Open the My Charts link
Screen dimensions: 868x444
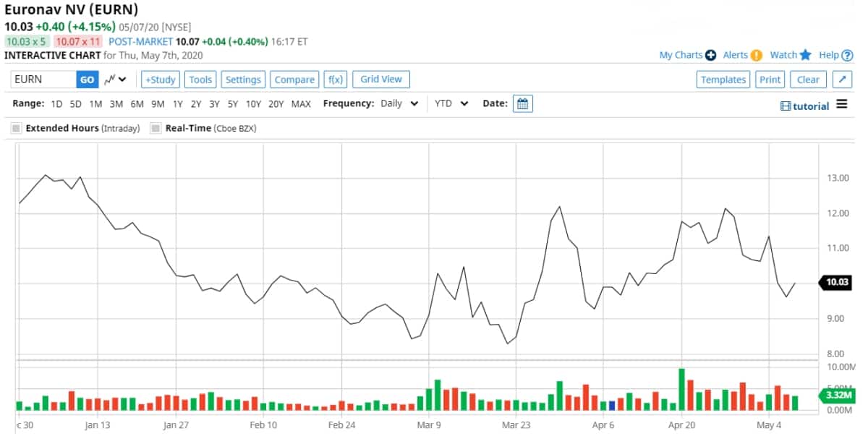click(681, 55)
